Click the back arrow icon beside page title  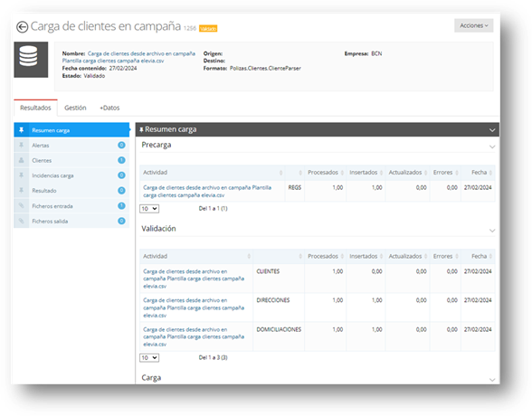pos(22,27)
